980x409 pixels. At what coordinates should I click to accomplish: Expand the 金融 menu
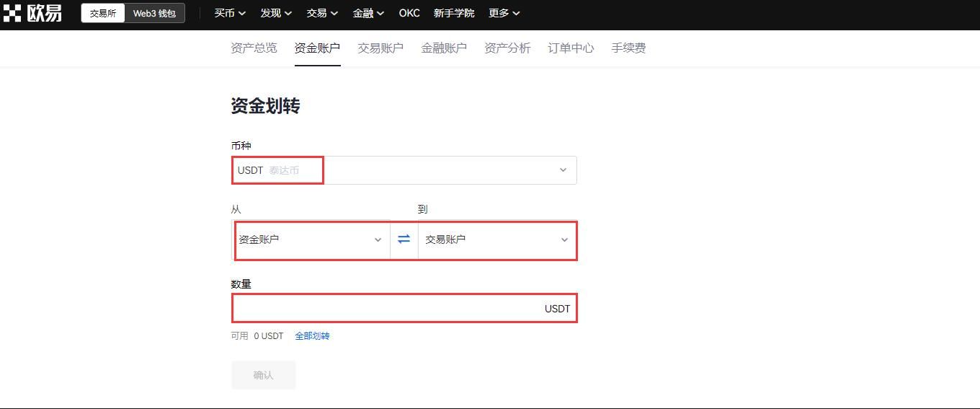click(368, 13)
